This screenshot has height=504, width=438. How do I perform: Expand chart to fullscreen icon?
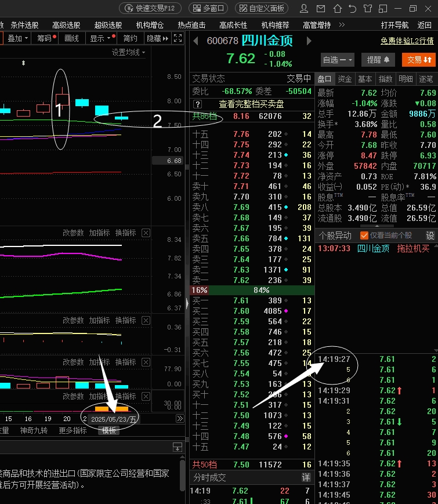[178, 38]
